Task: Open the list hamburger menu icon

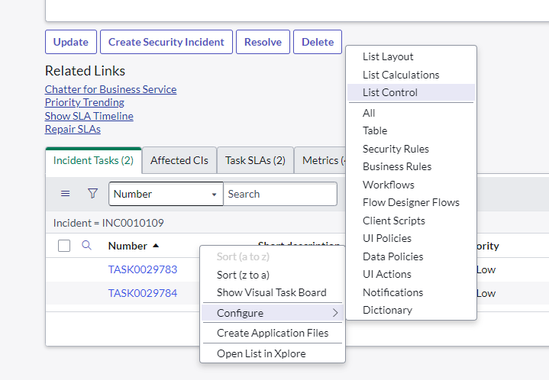Action: pos(65,193)
